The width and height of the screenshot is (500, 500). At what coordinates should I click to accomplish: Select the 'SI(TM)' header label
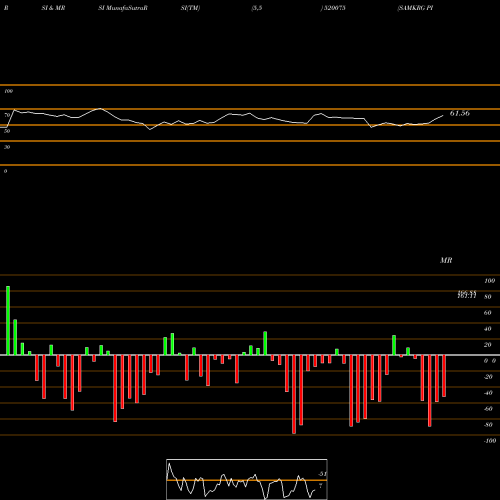click(190, 8)
